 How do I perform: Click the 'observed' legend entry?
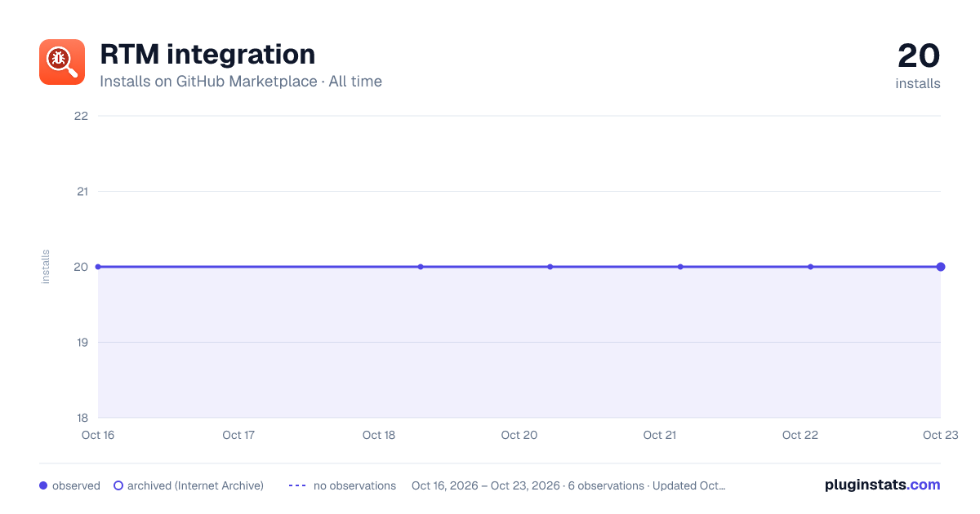pyautogui.click(x=69, y=485)
